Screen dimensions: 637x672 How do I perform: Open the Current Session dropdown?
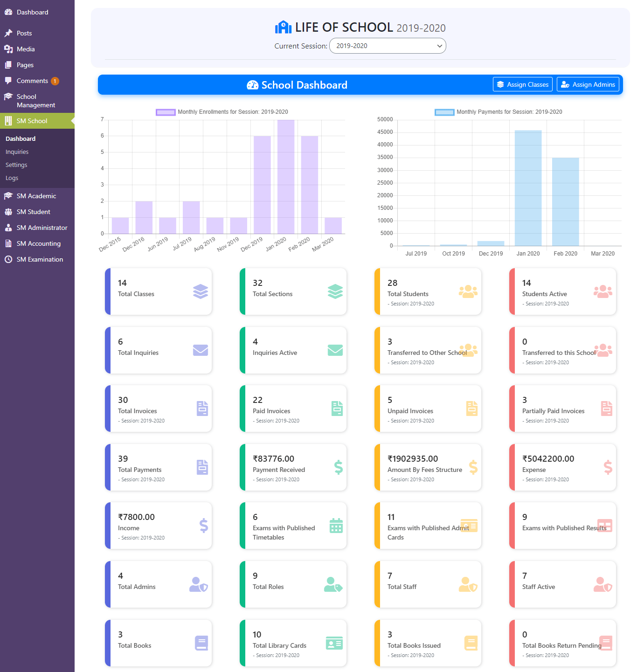click(x=388, y=46)
